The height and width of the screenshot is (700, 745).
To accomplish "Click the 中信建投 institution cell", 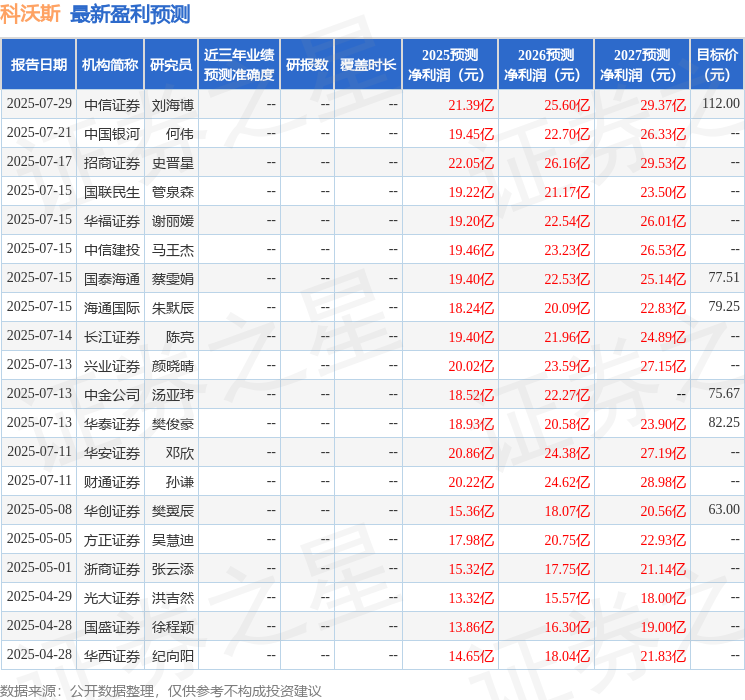I will point(112,250).
